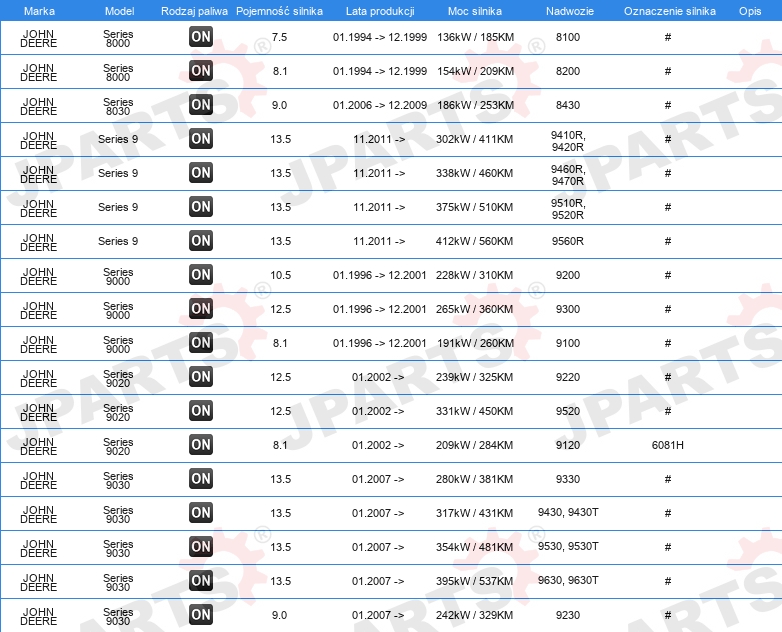782x632 pixels.
Task: Click the ON fuel icon in the 9120 row
Action: tap(201, 444)
